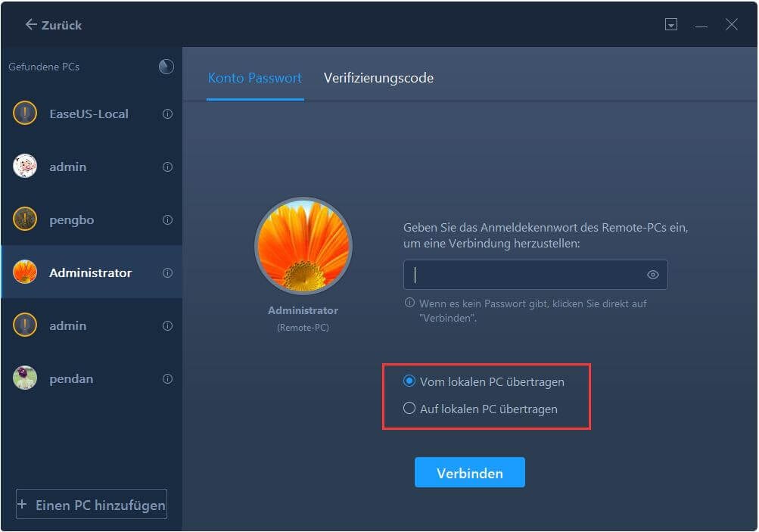
Task: Refresh the found PCs list
Action: point(166,67)
